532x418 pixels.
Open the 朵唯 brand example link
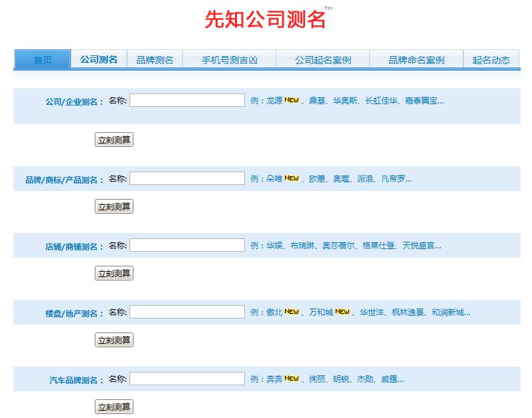pyautogui.click(x=274, y=179)
